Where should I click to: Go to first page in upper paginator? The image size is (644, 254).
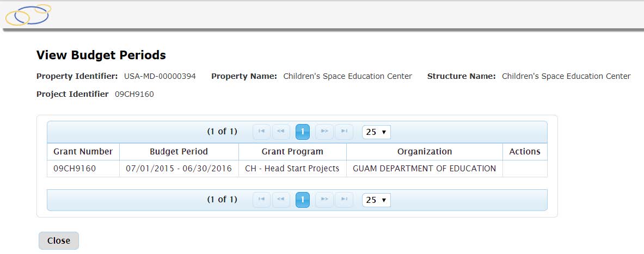[261, 132]
